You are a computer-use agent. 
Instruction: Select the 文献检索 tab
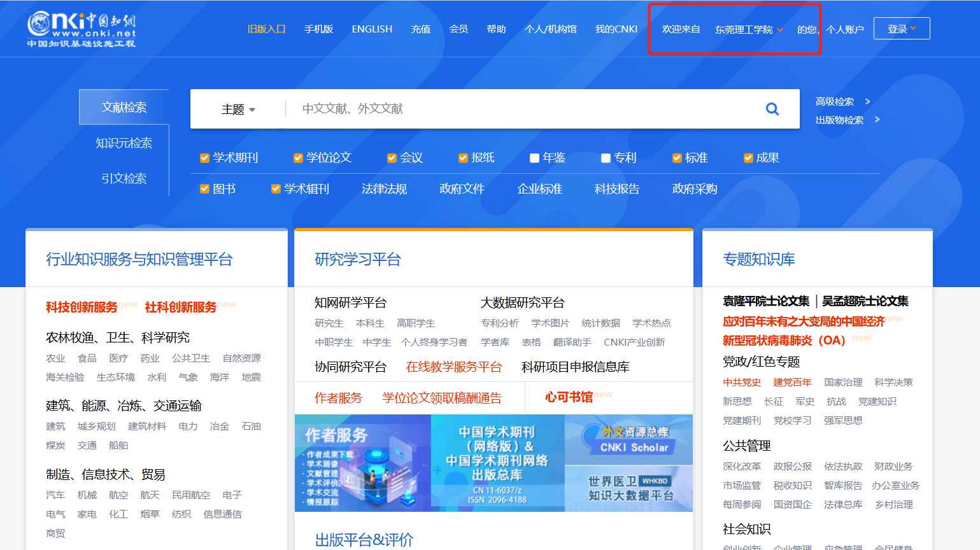(124, 107)
